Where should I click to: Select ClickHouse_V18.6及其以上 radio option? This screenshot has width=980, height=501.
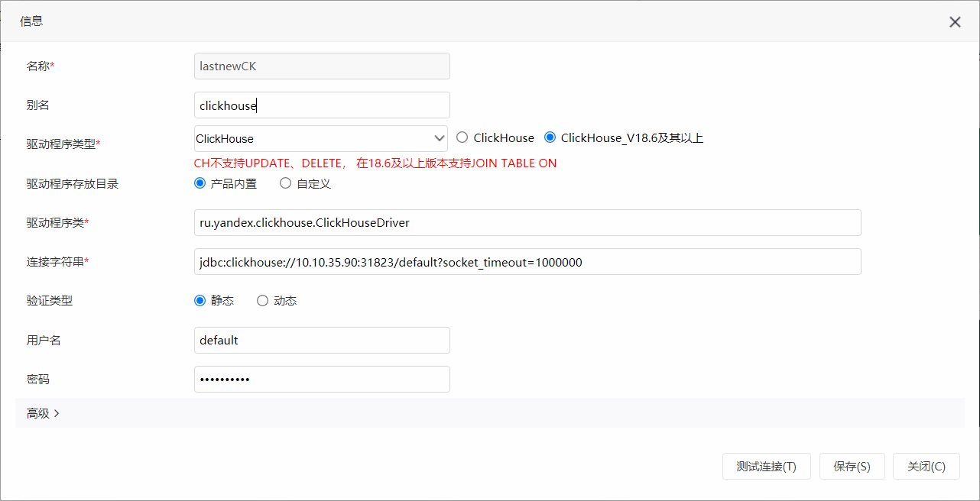550,137
